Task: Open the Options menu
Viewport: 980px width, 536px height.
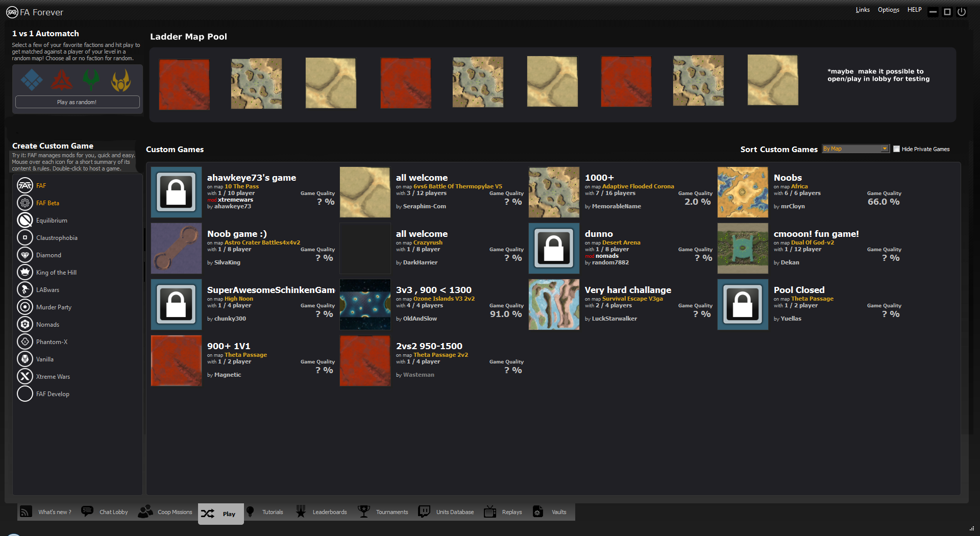Action: tap(889, 10)
